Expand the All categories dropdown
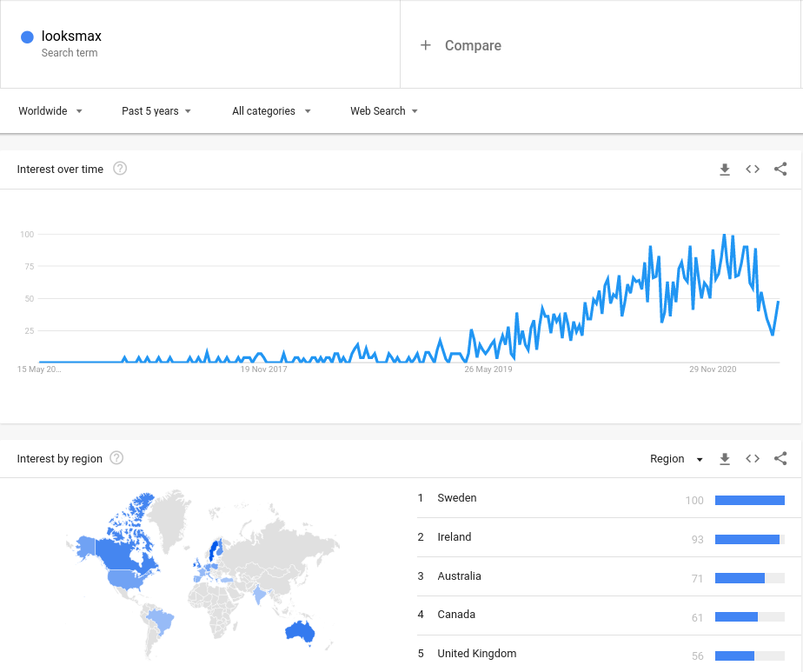The image size is (803, 672). tap(271, 111)
